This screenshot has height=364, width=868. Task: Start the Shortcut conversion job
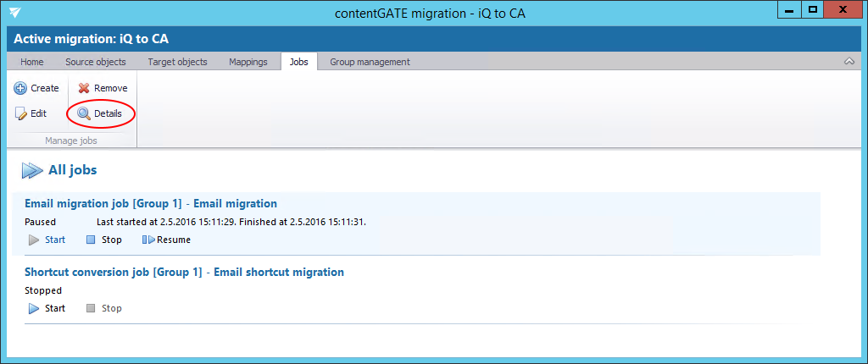coord(35,308)
